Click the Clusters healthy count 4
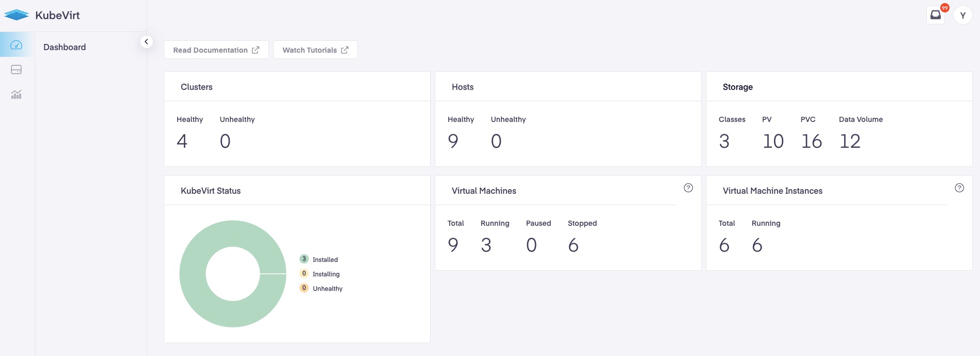The width and height of the screenshot is (980, 356). tap(182, 141)
